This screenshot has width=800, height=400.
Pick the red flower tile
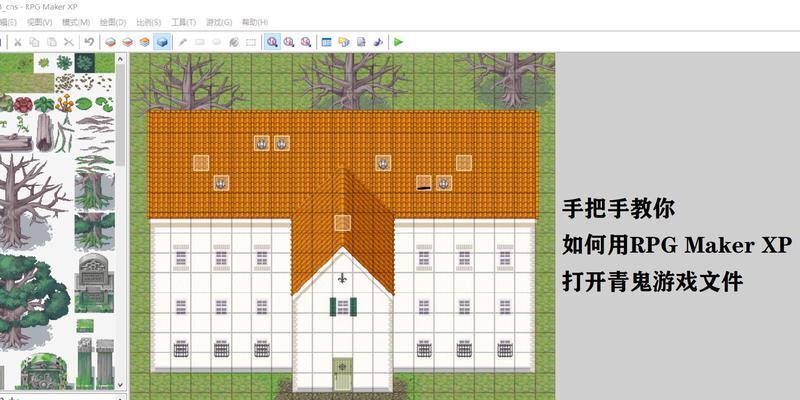23,105
